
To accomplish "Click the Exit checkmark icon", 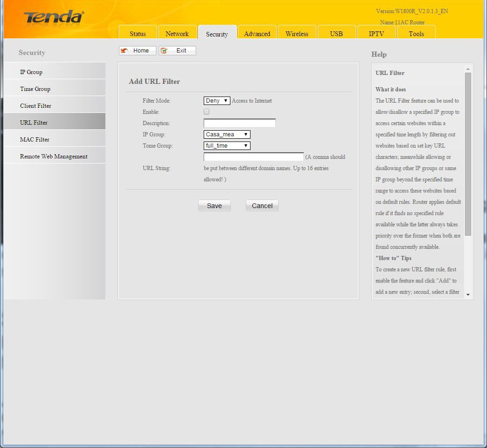I will [x=164, y=51].
